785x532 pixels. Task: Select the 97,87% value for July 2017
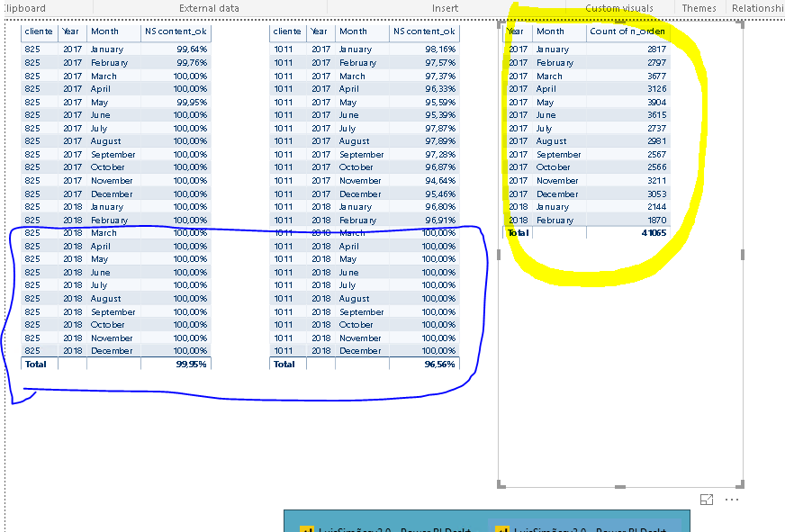coord(440,128)
